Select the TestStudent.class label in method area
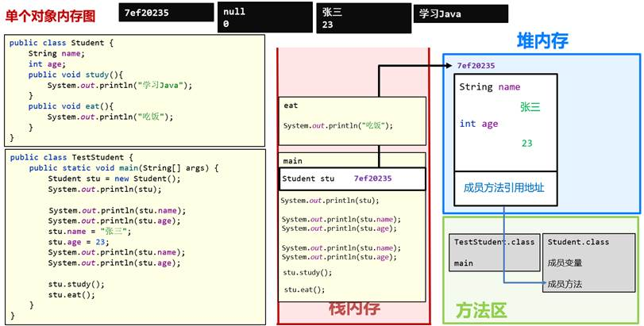This screenshot has height=326, width=644. (x=494, y=242)
